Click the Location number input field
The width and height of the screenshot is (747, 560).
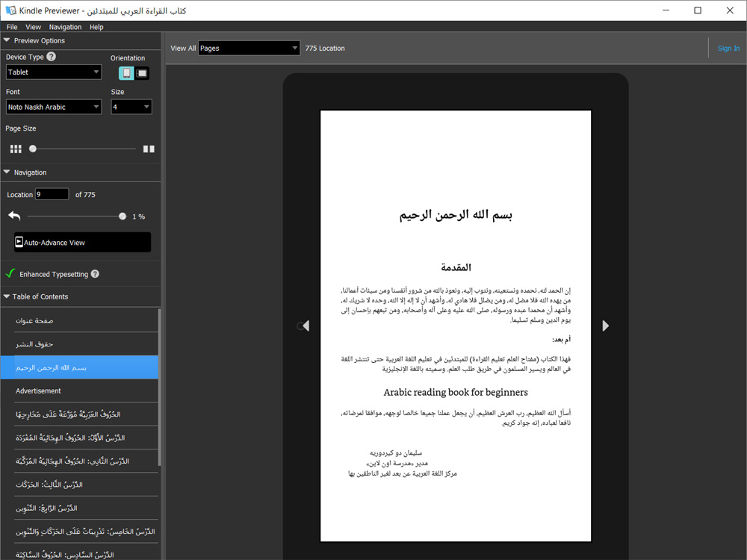(52, 194)
